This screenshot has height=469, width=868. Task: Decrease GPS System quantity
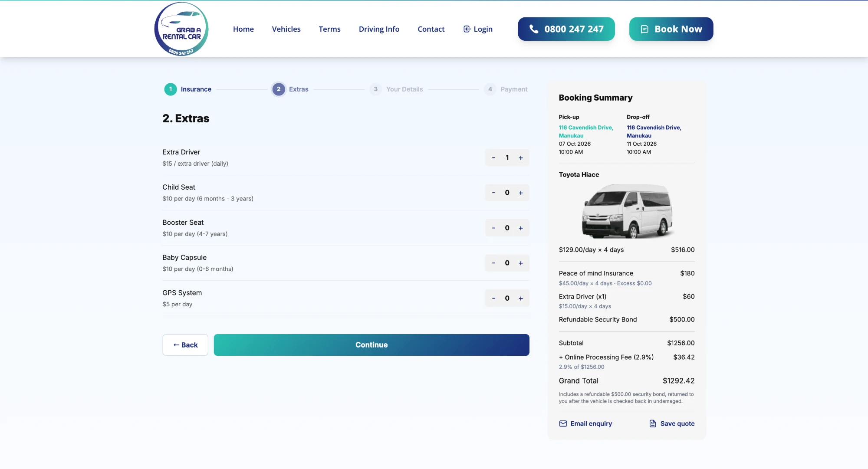point(493,298)
